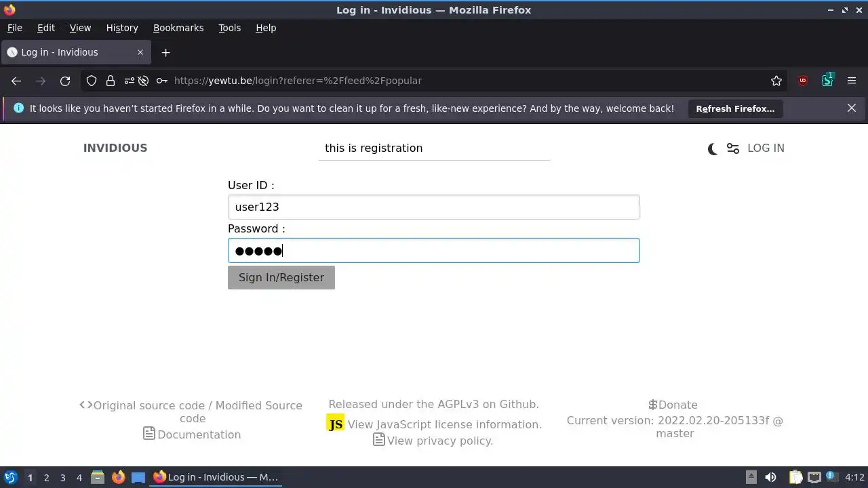This screenshot has width=868, height=488.
Task: Open the History menu
Action: tap(122, 28)
